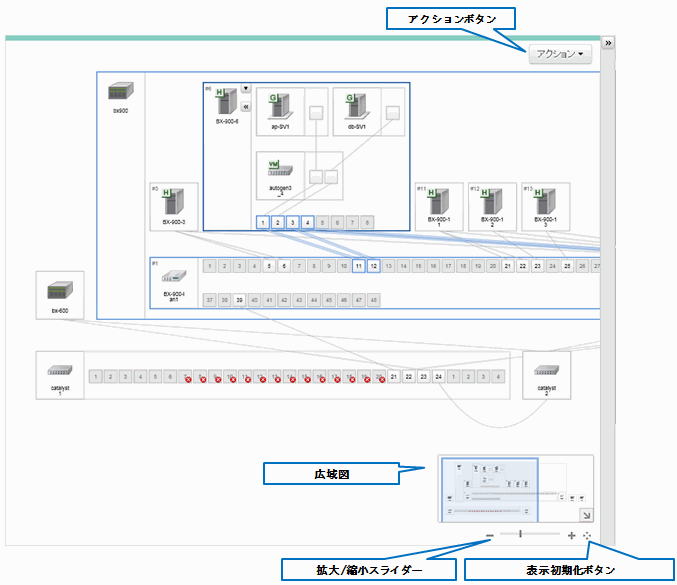Select the BX-900-6 host server icon
The width and height of the screenshot is (677, 585).
[x=227, y=102]
